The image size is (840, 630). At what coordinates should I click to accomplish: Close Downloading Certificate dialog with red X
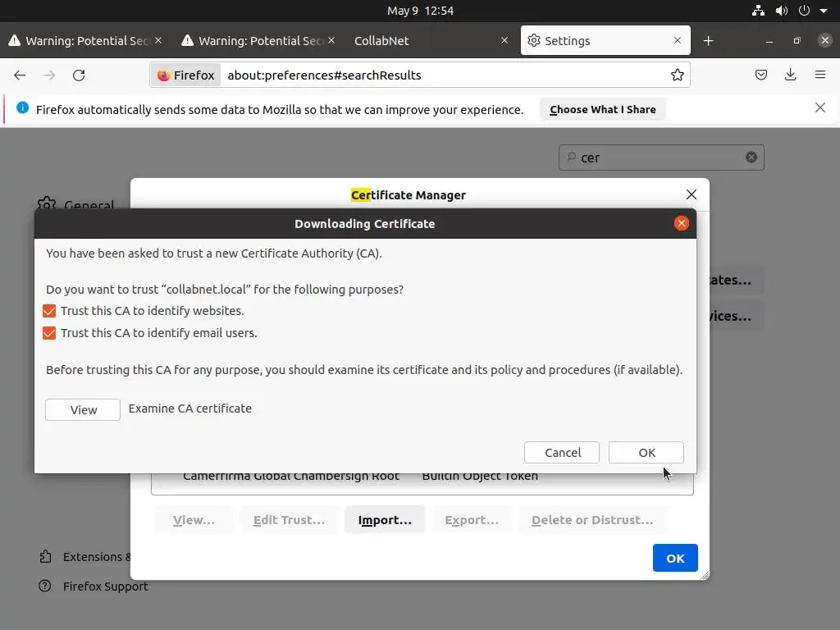(x=682, y=223)
